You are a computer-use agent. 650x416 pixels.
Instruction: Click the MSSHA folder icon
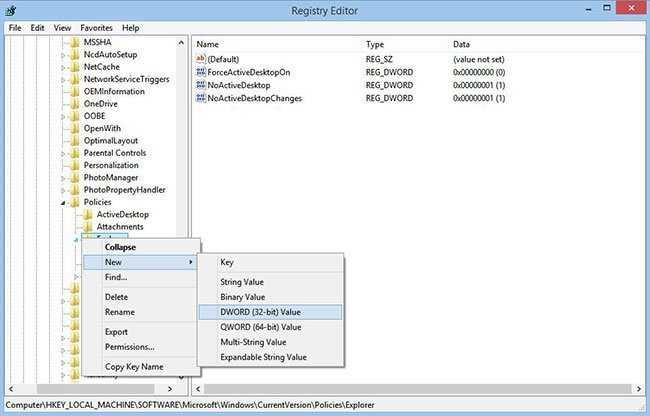75,42
